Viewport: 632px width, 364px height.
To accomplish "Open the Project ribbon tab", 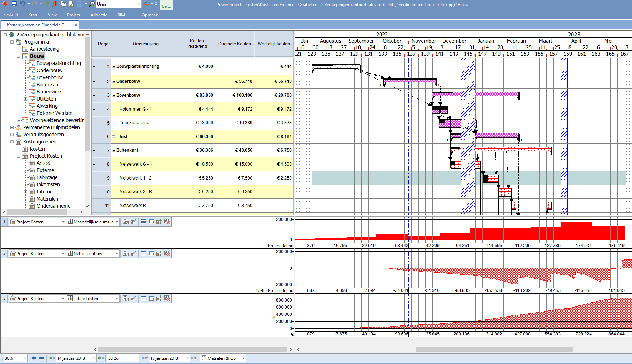I will point(74,15).
